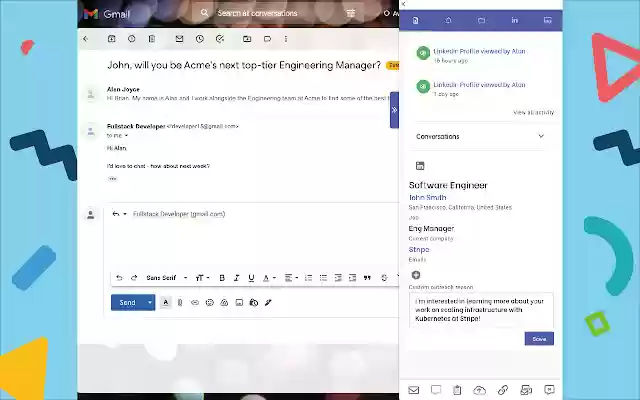The width and height of the screenshot is (640, 400).
Task: Toggle bulleted list formatting
Action: 323,278
